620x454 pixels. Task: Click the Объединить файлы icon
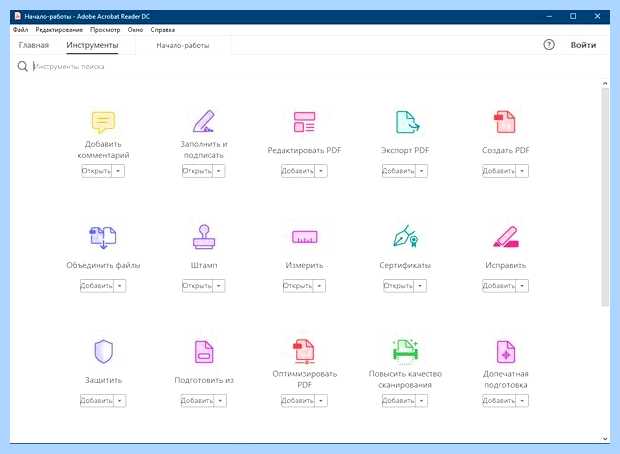103,237
